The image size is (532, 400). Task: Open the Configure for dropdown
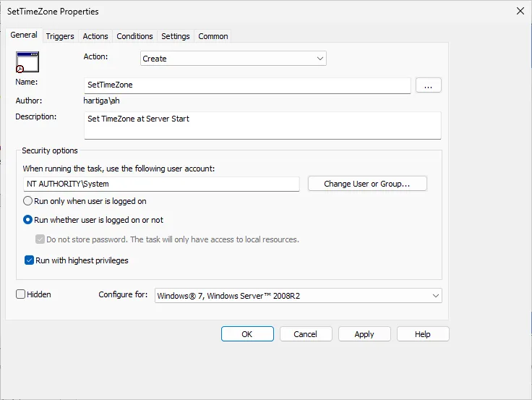(x=299, y=296)
